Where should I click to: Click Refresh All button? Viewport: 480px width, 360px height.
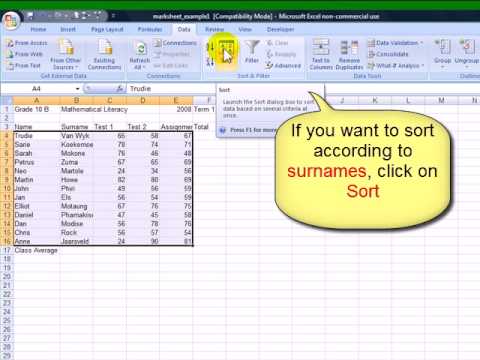140,55
